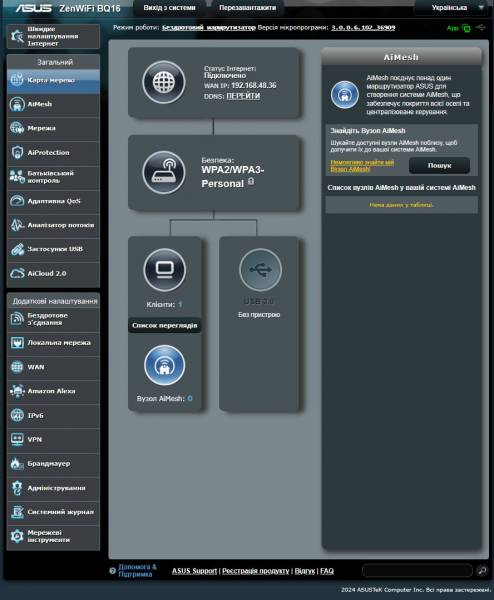Click the Internet status globe icon
Image resolution: width=494 pixels, height=600 pixels.
(x=164, y=82)
